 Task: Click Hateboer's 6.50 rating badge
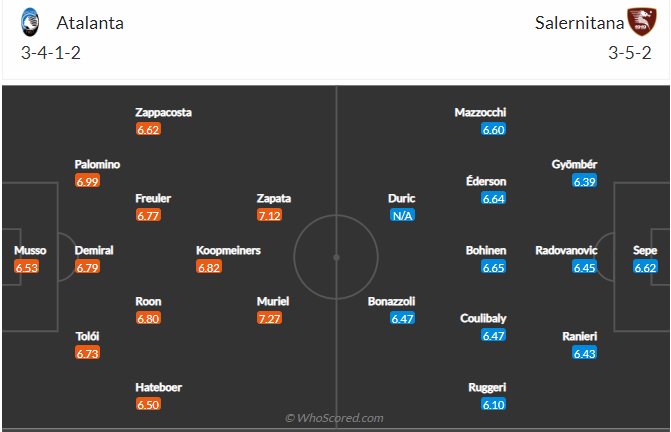[149, 404]
